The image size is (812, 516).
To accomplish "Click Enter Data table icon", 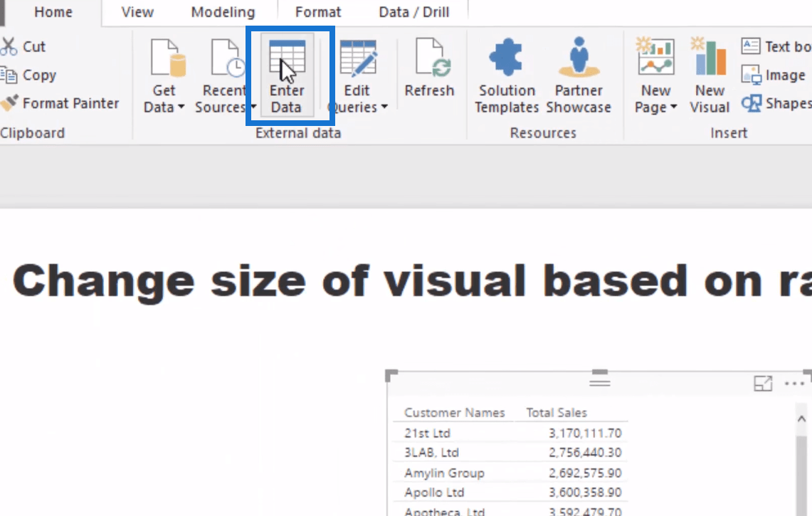I will (x=287, y=58).
